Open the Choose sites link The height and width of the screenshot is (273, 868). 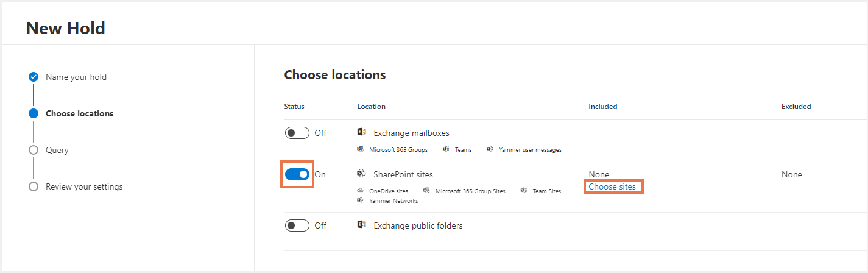click(612, 187)
